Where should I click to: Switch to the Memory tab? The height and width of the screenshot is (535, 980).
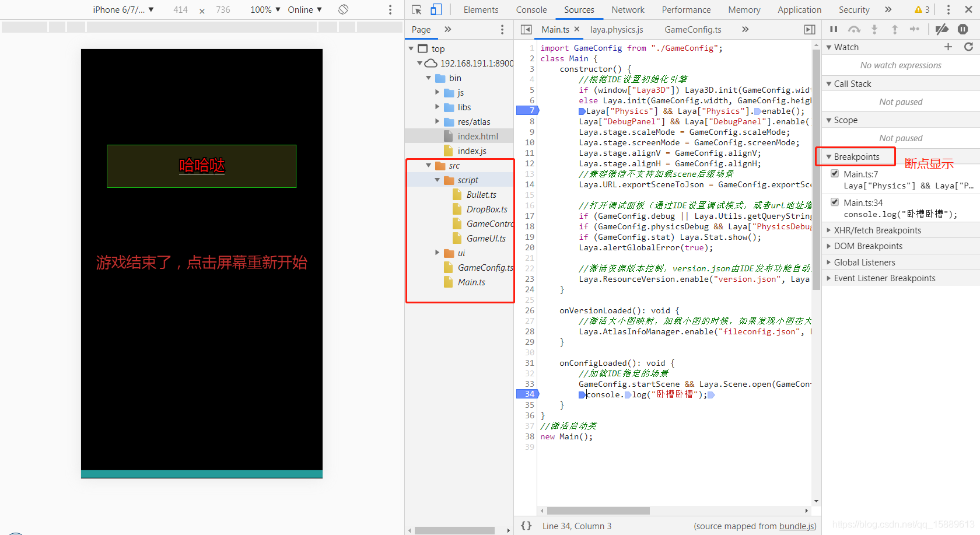pyautogui.click(x=744, y=9)
